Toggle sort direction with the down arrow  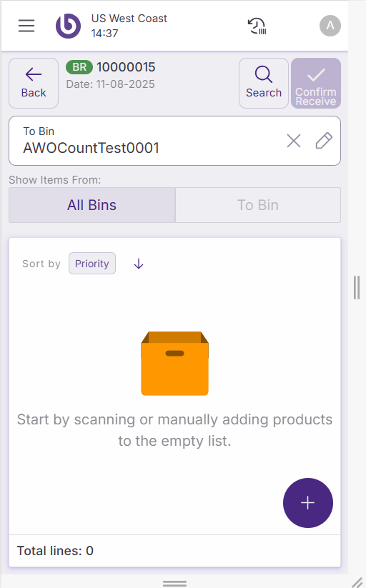[x=139, y=264]
